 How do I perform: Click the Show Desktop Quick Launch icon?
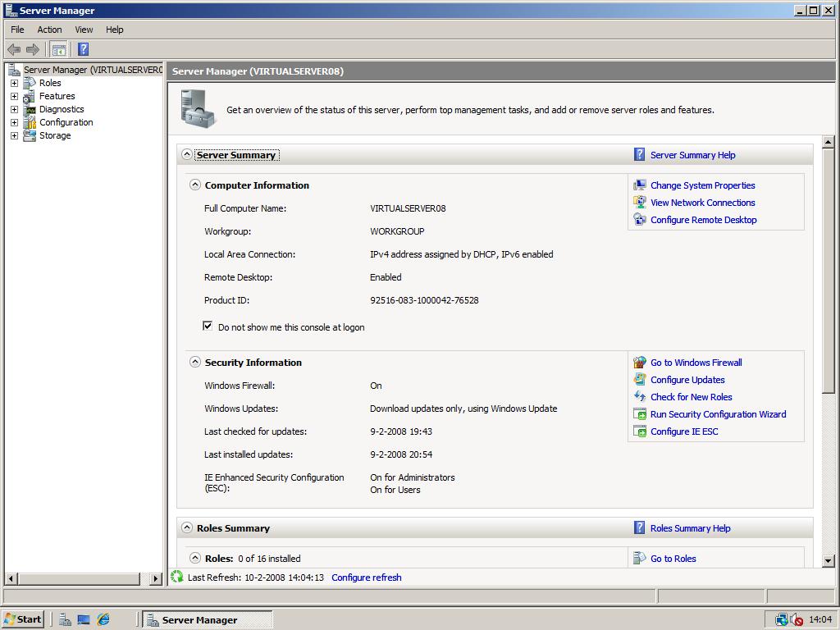tap(84, 620)
